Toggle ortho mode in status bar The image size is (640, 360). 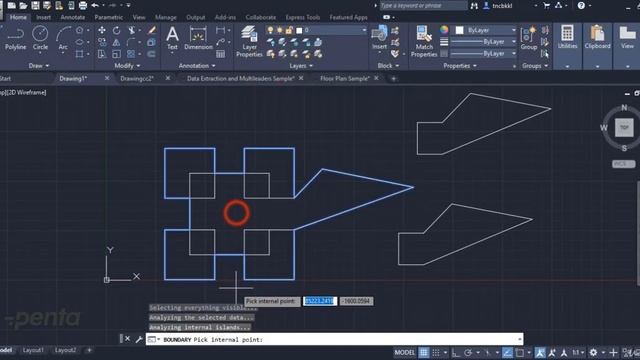pyautogui.click(x=456, y=352)
